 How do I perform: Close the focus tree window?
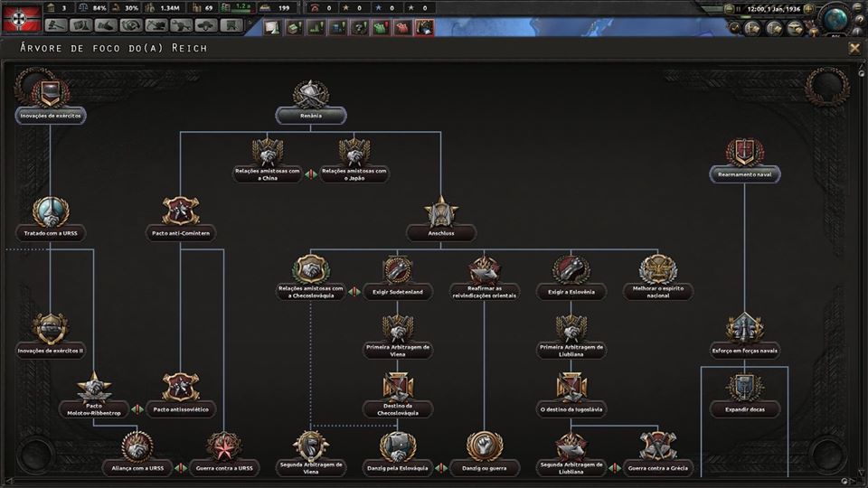pyautogui.click(x=854, y=48)
